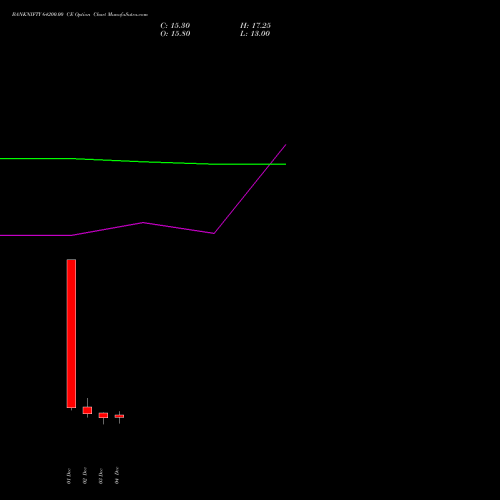This screenshot has height=500, width=500.
Task: Click the '03 Dec' date label
Action: coord(101,476)
